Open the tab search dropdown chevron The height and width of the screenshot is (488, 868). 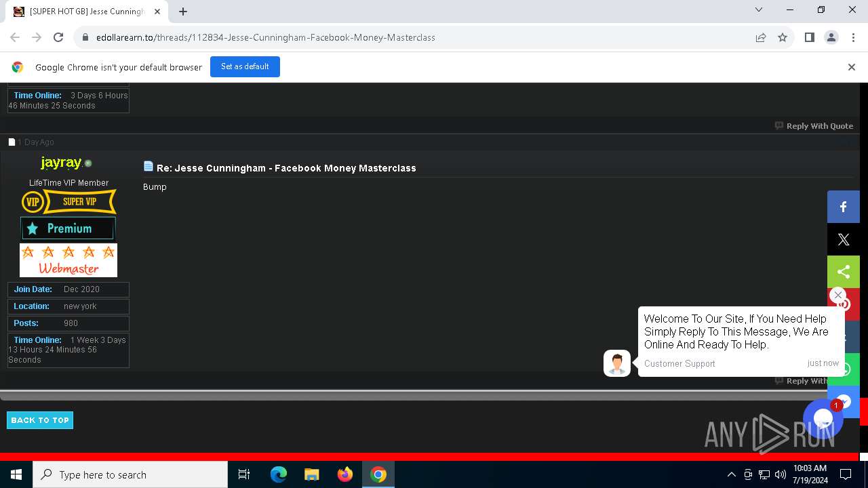pyautogui.click(x=759, y=10)
